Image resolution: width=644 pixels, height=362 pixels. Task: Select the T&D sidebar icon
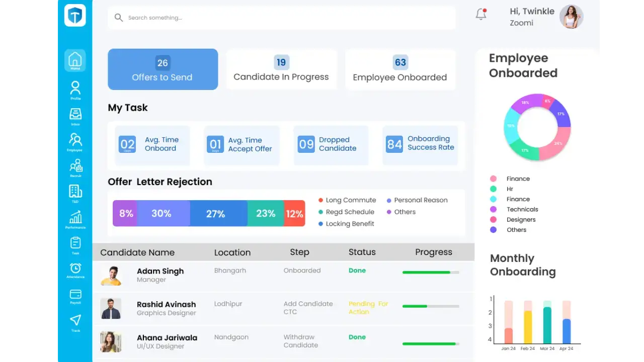(74, 192)
